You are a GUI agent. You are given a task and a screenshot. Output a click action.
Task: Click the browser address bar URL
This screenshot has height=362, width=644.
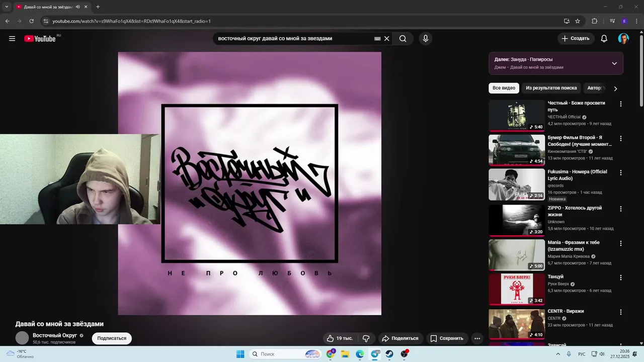(x=131, y=21)
